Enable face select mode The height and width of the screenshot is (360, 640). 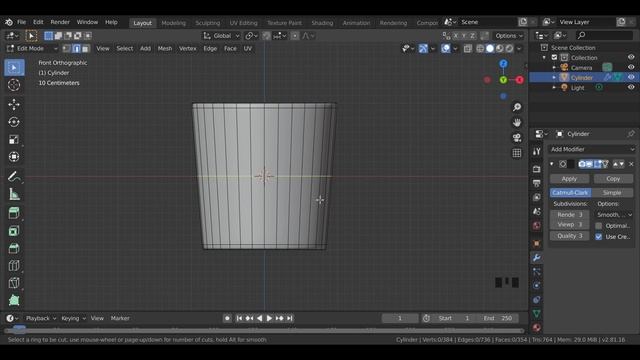86,49
